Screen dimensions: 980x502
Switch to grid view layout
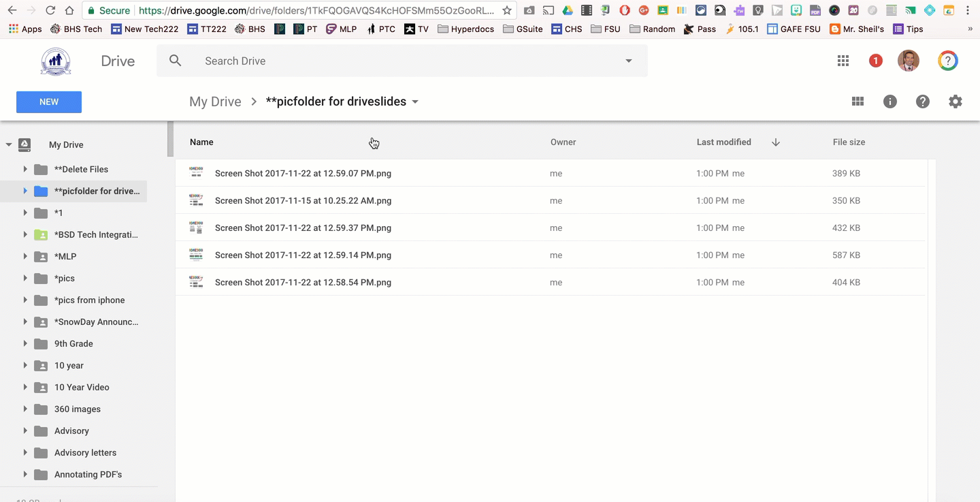coord(857,101)
